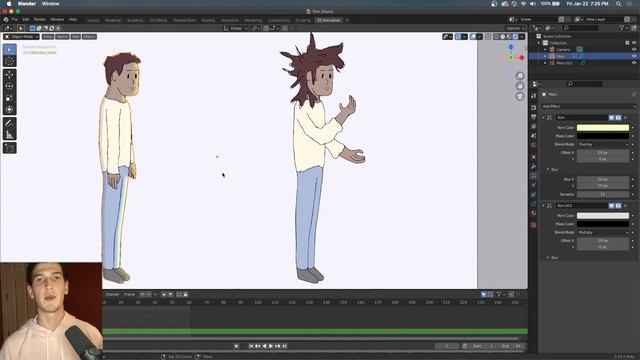The height and width of the screenshot is (360, 640).
Task: Jump to the start frame
Action: tap(251, 346)
